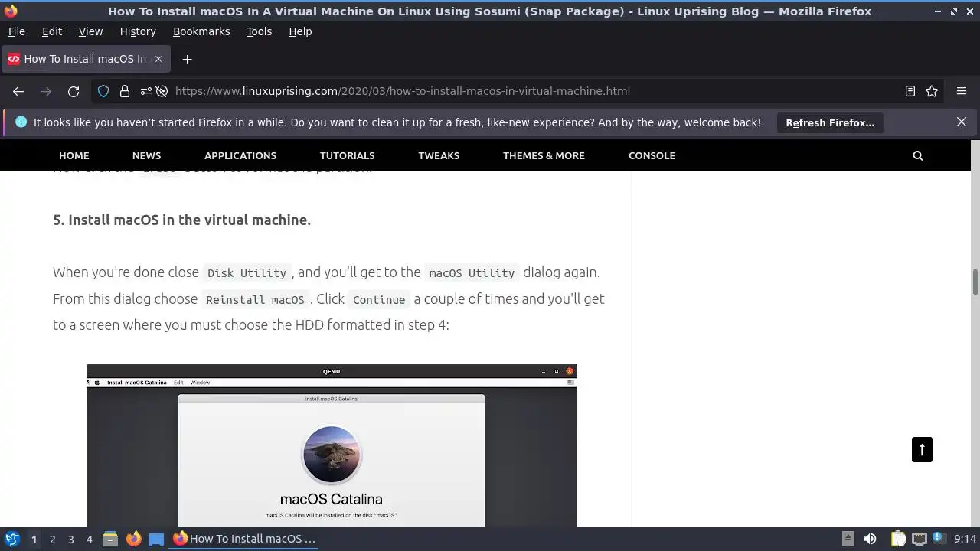Open the Help menu
Viewport: 980px width, 551px height.
click(300, 31)
